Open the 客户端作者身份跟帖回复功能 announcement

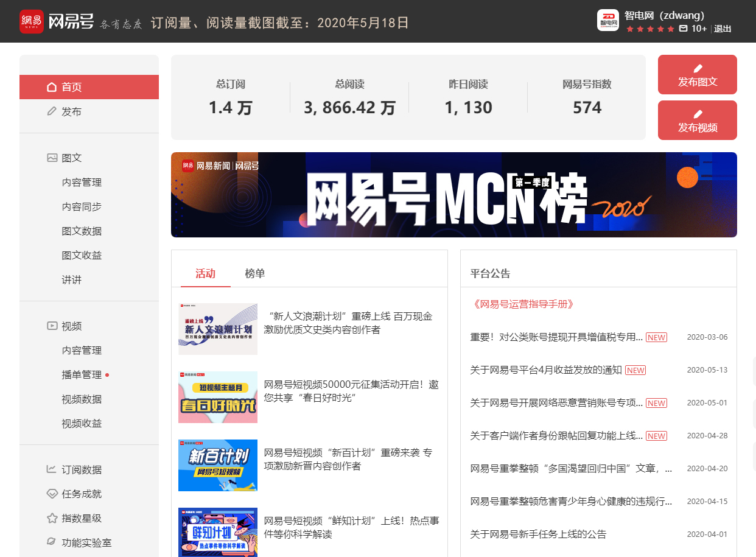tap(557, 435)
